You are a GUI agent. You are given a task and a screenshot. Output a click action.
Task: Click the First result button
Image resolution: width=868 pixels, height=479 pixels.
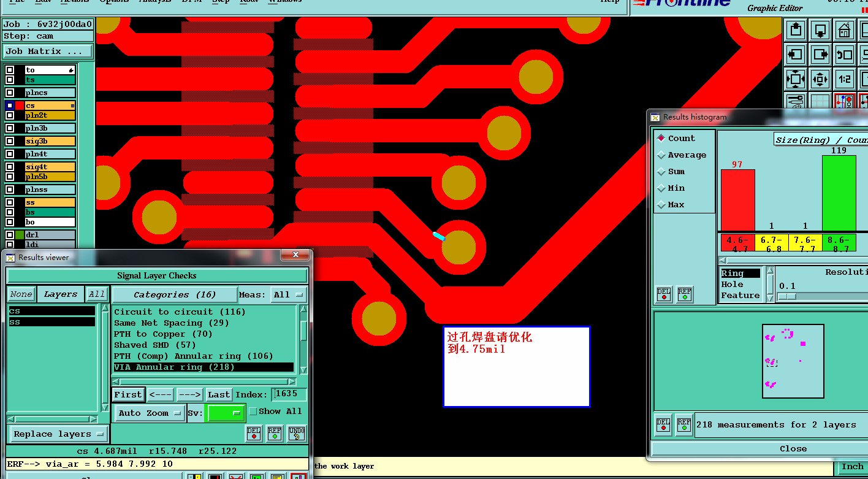click(x=128, y=395)
